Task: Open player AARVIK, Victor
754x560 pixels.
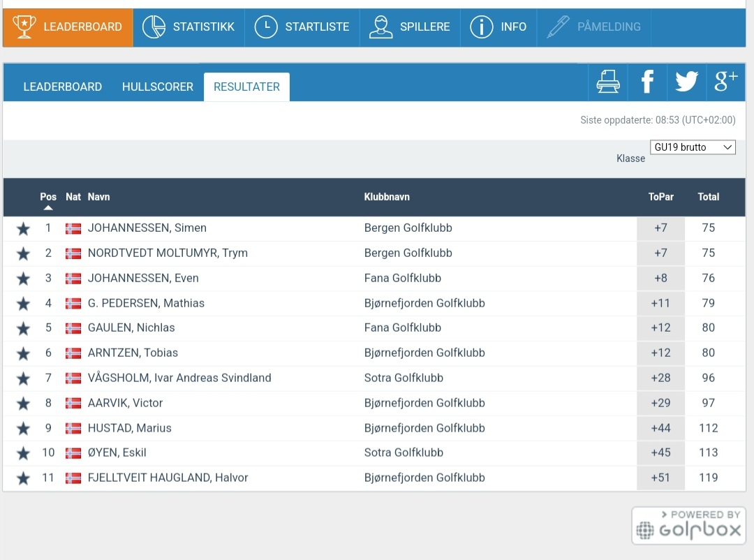Action: pos(125,403)
